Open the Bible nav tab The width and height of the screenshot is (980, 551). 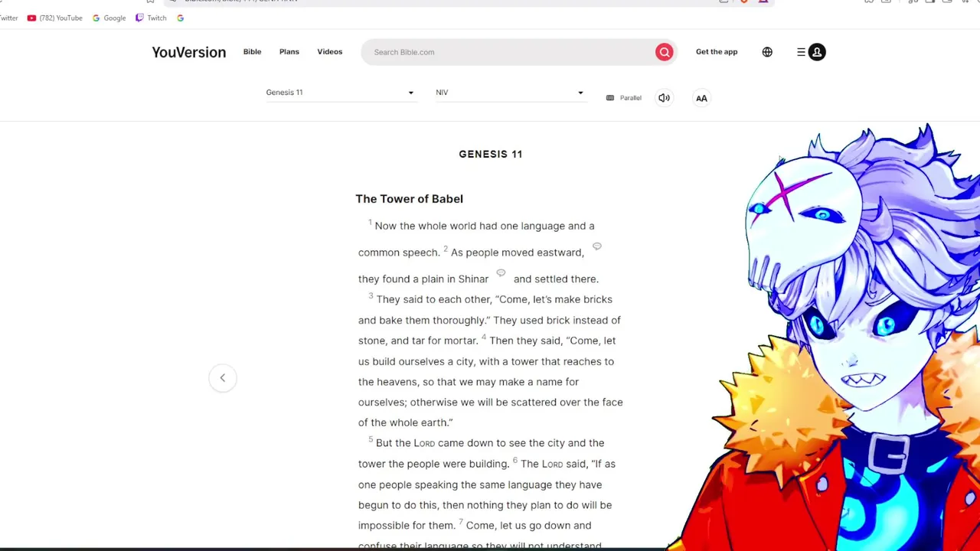[x=252, y=52]
